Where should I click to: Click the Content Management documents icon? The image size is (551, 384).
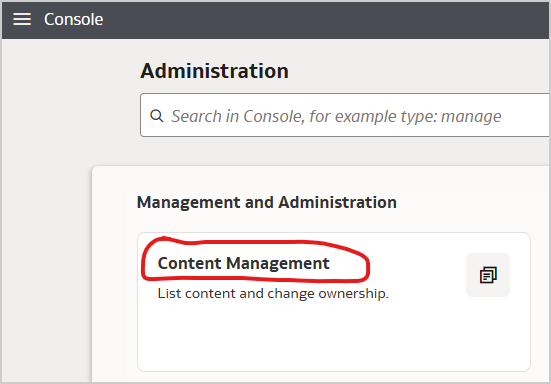tap(488, 275)
